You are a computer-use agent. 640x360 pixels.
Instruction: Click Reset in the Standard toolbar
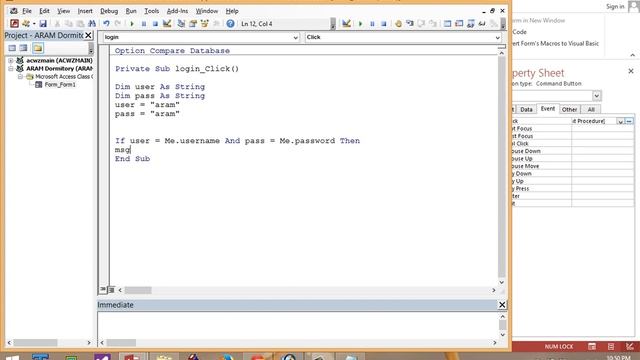pos(155,24)
